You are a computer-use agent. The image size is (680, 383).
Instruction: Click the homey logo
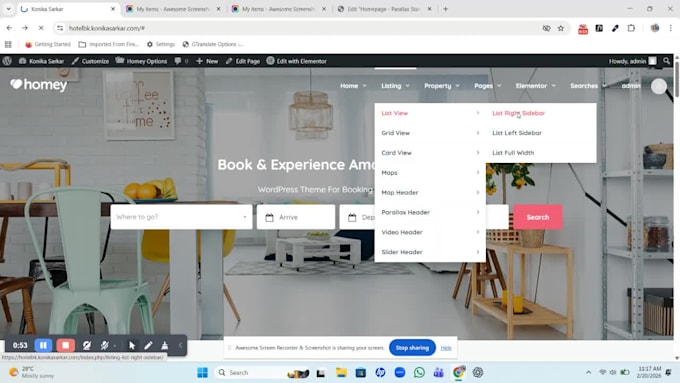click(x=39, y=85)
